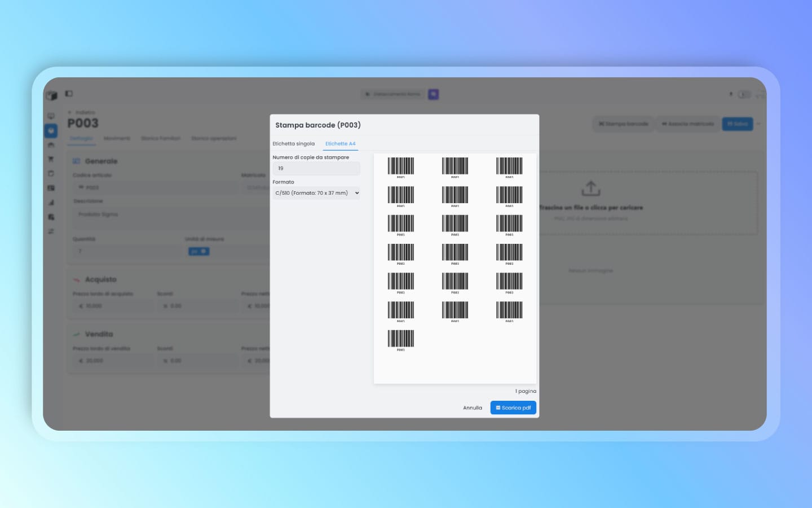Image resolution: width=812 pixels, height=508 pixels.
Task: Click the Stampa barcode button in background
Action: (x=623, y=124)
